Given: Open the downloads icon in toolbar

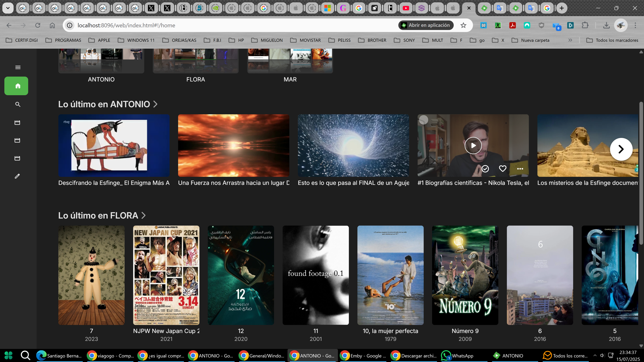Looking at the screenshot, I should click(x=606, y=25).
